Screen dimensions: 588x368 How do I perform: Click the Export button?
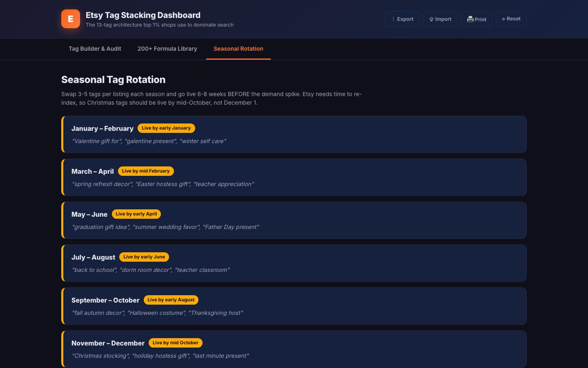point(402,19)
